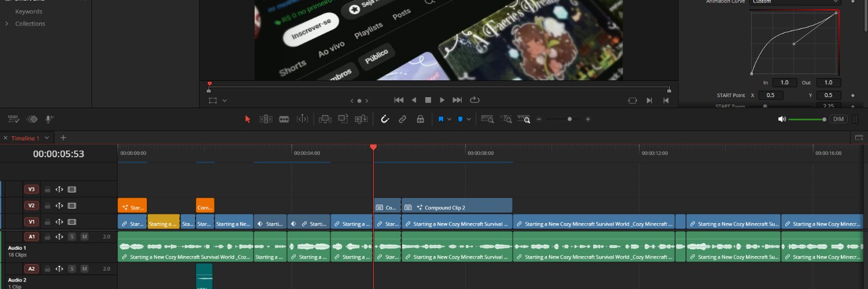Click the 00:00:05:53 timecode display
868x289 pixels.
tap(58, 154)
